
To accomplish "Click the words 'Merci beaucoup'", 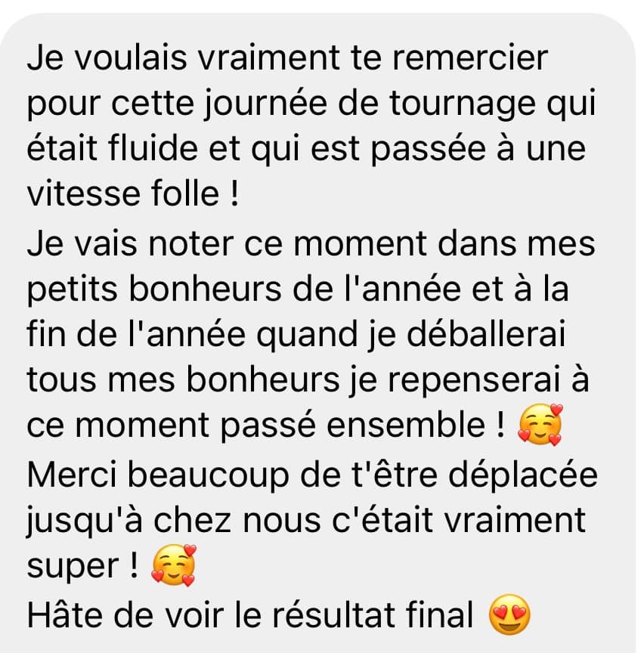I will point(158,475).
